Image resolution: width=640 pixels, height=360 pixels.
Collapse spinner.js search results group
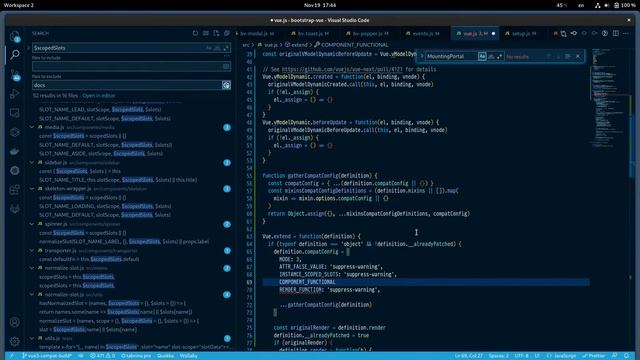pos(32,224)
